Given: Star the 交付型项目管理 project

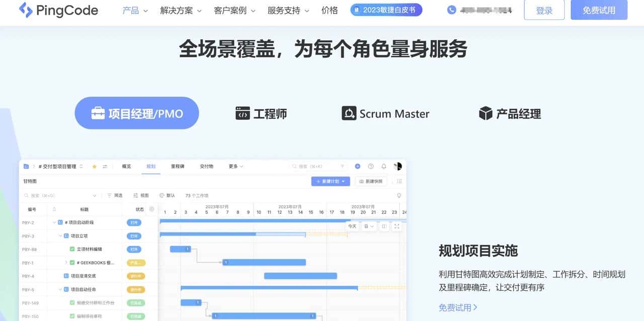Looking at the screenshot, I should coord(95,167).
